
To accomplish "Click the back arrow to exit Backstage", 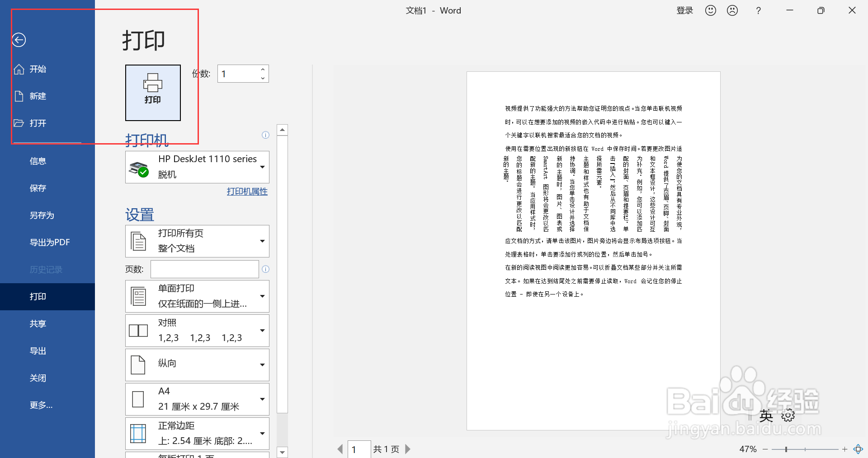I will (19, 40).
